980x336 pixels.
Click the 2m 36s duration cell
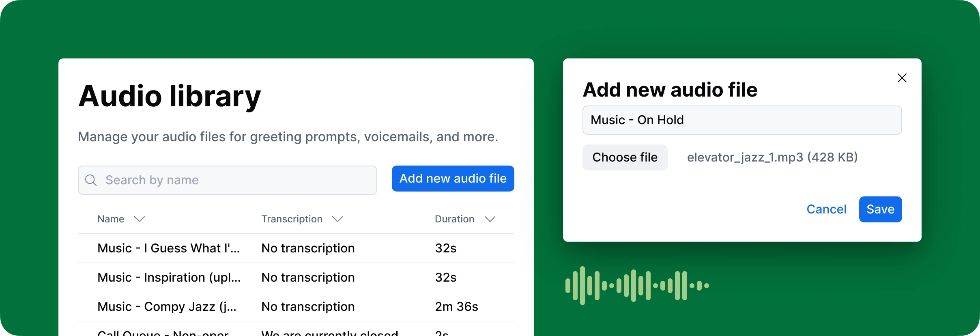(x=456, y=307)
